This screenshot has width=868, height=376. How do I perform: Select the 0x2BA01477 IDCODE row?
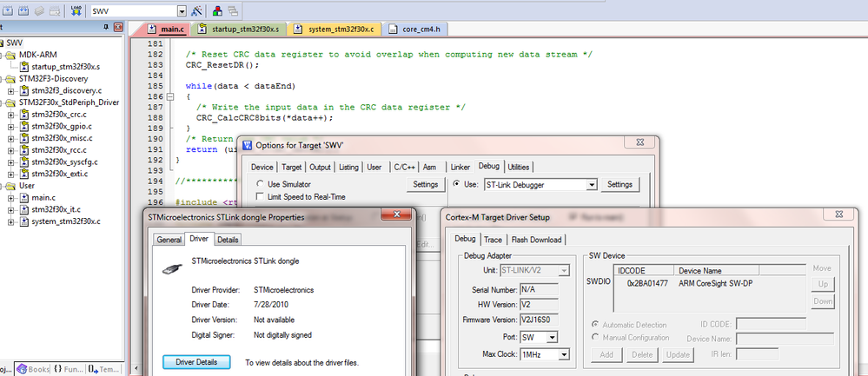[710, 283]
